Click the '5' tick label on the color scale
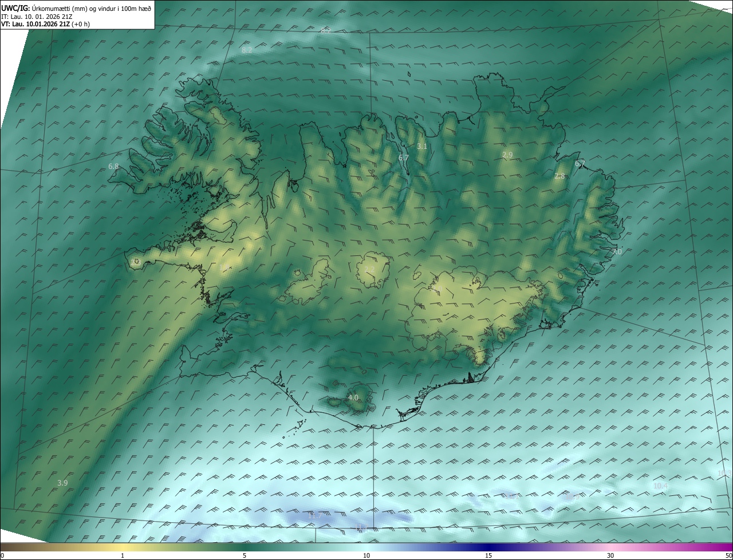 click(x=245, y=556)
